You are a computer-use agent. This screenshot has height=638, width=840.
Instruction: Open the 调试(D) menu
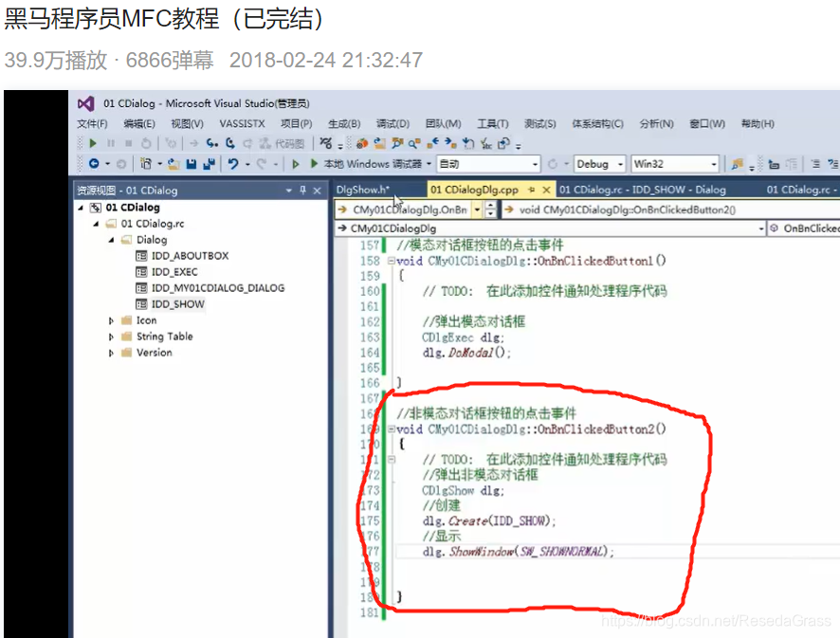(393, 124)
